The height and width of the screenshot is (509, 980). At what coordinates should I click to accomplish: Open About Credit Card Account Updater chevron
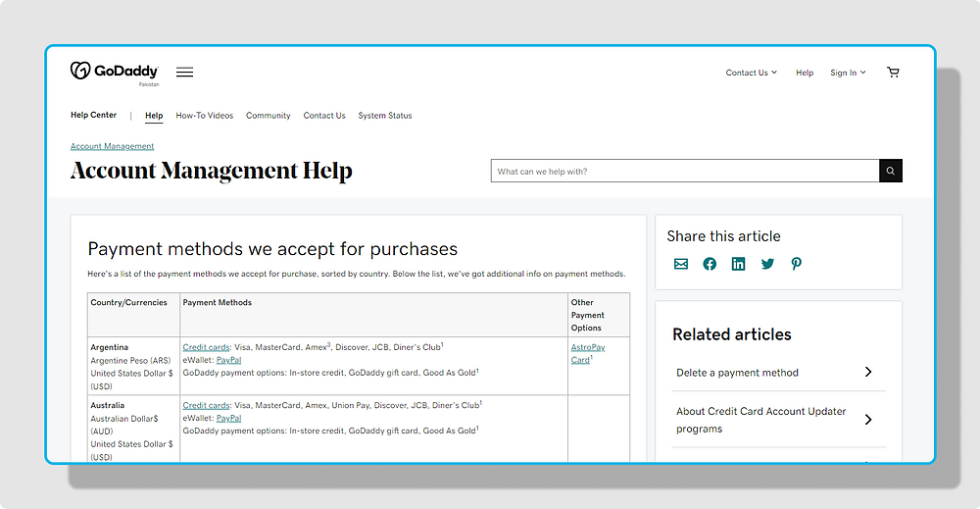(868, 420)
